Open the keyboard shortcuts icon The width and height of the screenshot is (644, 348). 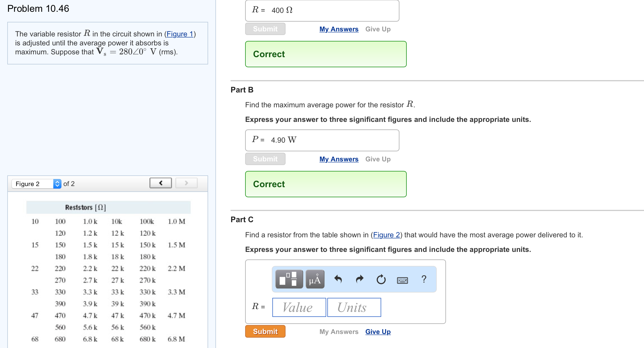402,280
